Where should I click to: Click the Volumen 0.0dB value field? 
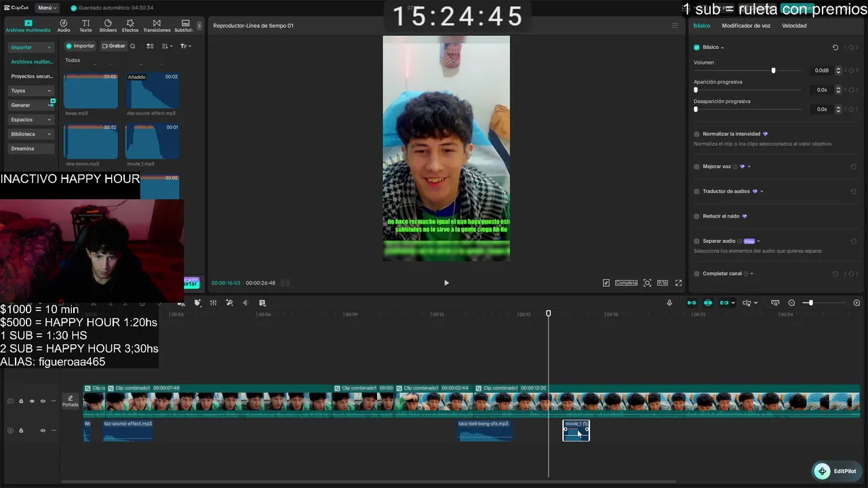821,70
